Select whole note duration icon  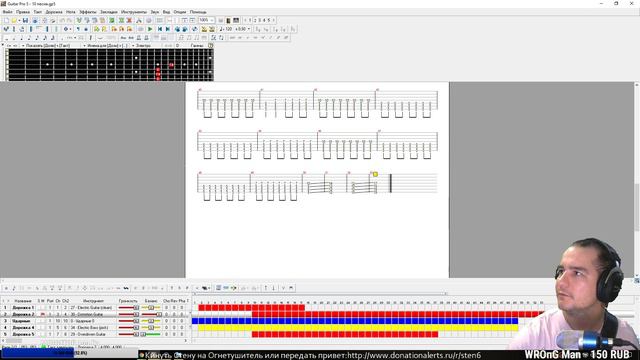pyautogui.click(x=6, y=38)
